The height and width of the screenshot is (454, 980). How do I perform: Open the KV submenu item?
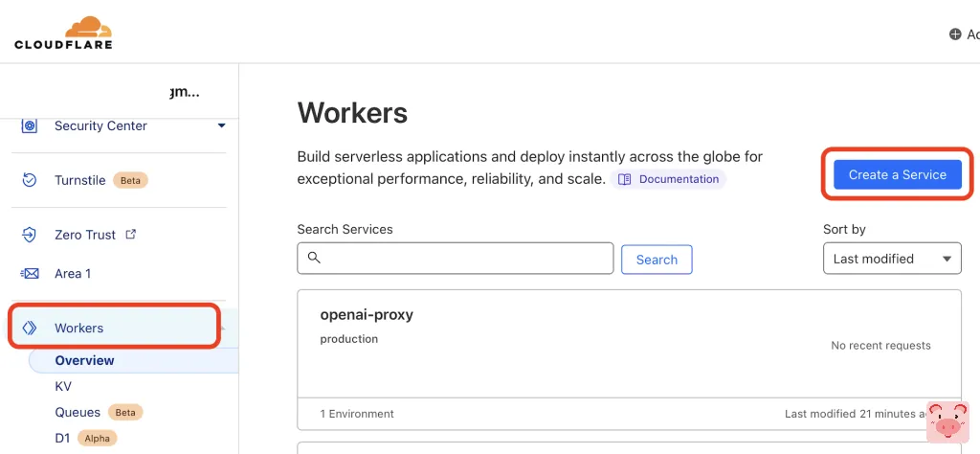click(63, 386)
